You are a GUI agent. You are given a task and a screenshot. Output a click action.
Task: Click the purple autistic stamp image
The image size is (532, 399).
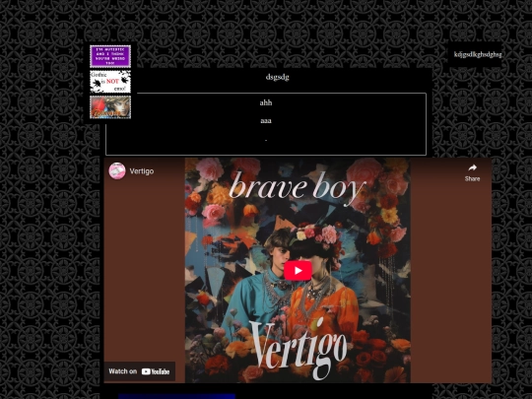pyautogui.click(x=110, y=56)
